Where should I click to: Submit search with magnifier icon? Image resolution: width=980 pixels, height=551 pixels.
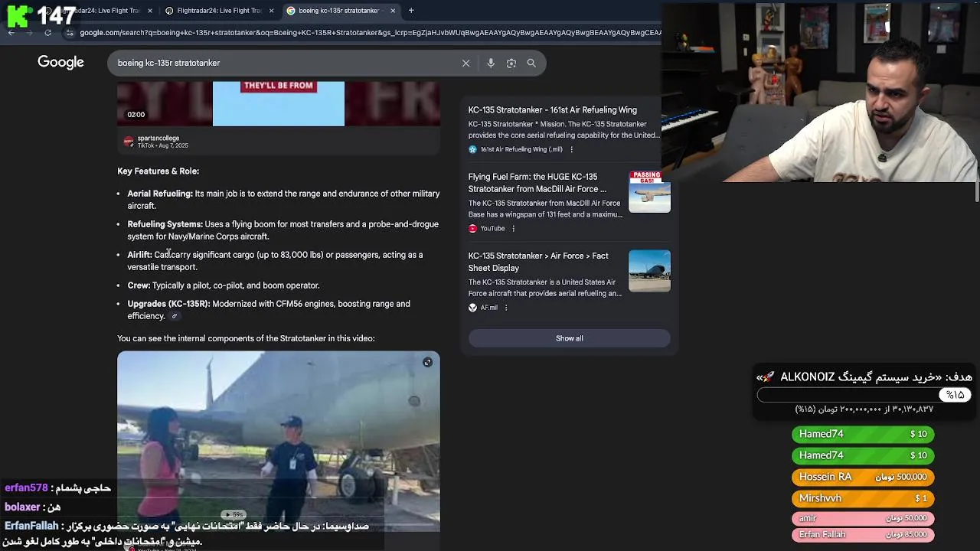[x=531, y=63]
